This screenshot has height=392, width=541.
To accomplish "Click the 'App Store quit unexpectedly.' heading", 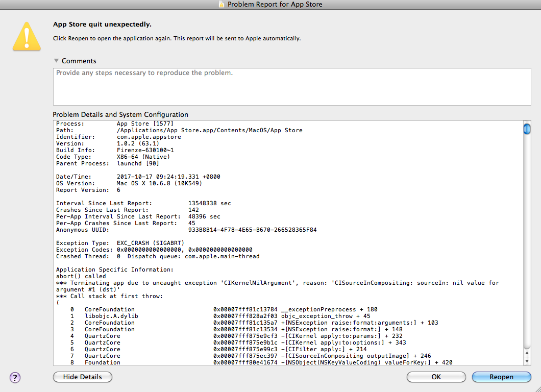I will pyautogui.click(x=102, y=24).
